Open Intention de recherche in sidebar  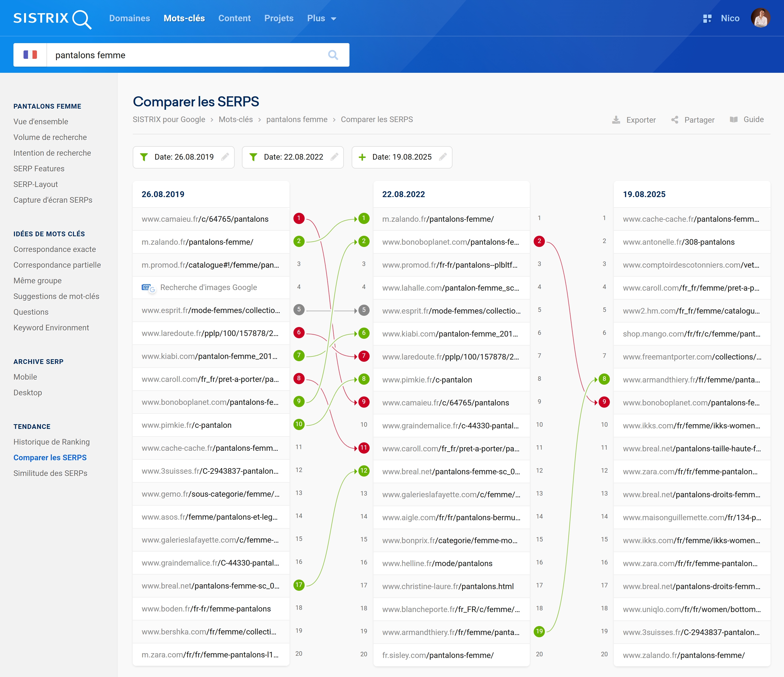(52, 153)
